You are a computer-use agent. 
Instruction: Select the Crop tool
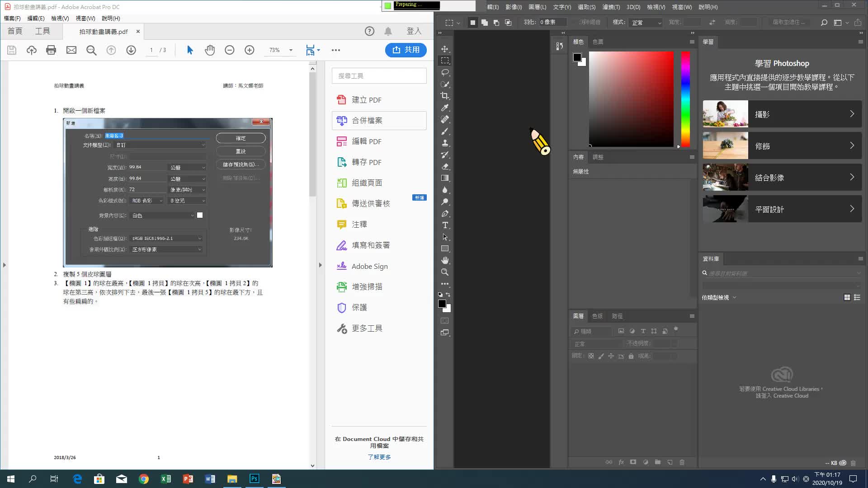point(445,96)
